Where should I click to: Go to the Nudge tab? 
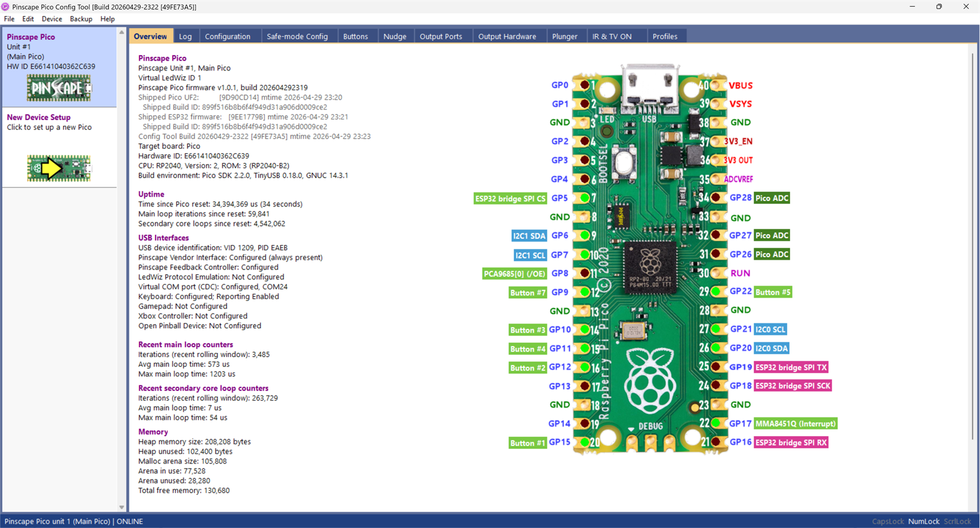coord(395,36)
